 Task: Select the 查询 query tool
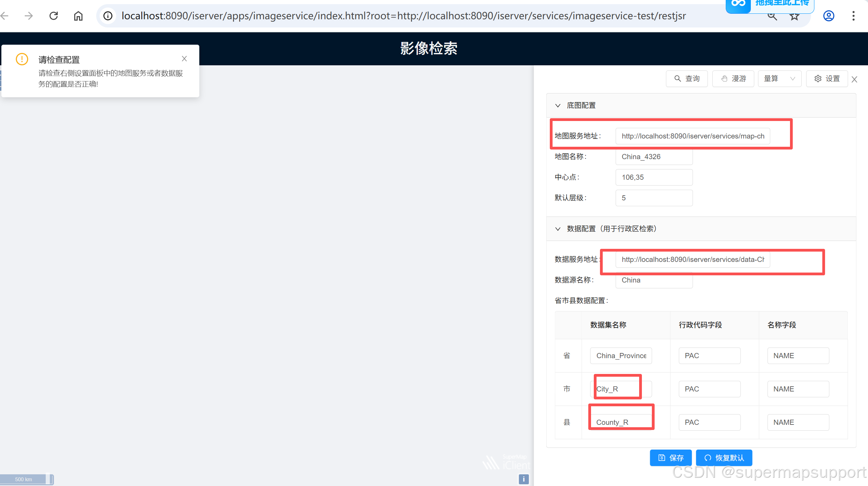coord(687,78)
